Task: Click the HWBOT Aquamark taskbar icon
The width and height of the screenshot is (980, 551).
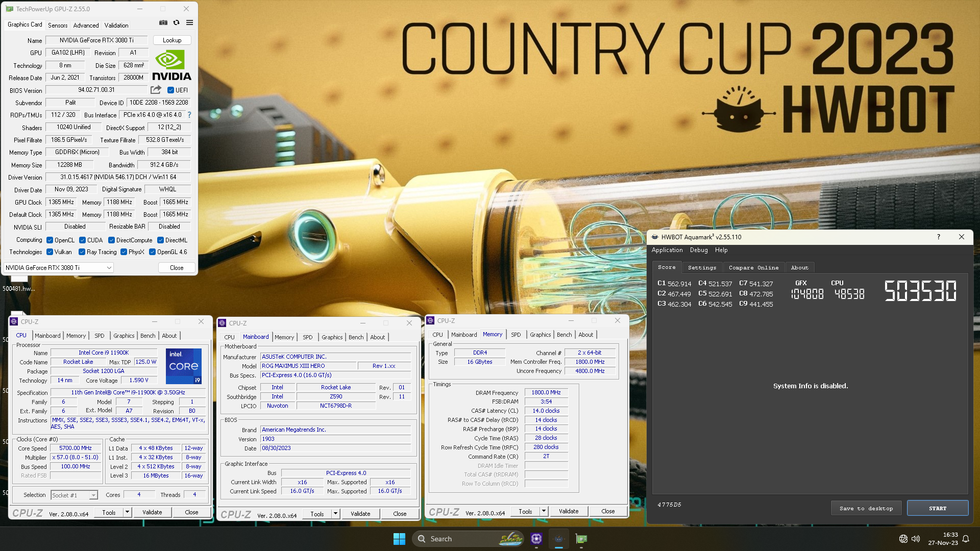Action: pos(559,539)
